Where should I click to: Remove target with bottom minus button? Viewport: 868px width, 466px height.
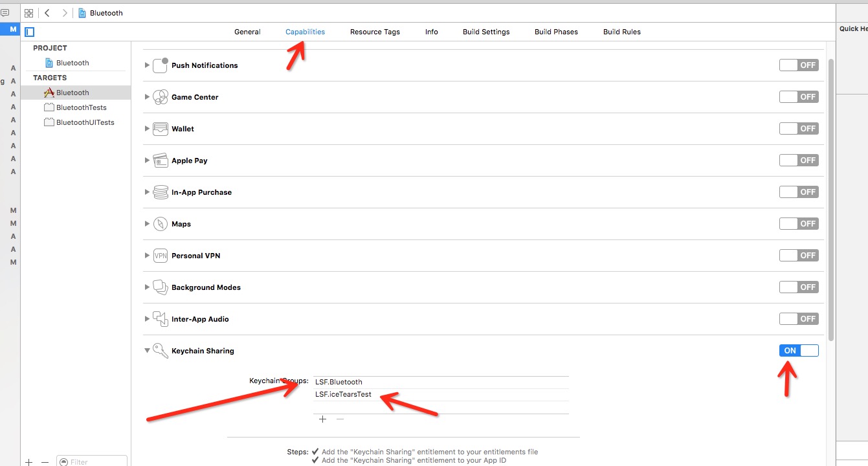pyautogui.click(x=45, y=462)
